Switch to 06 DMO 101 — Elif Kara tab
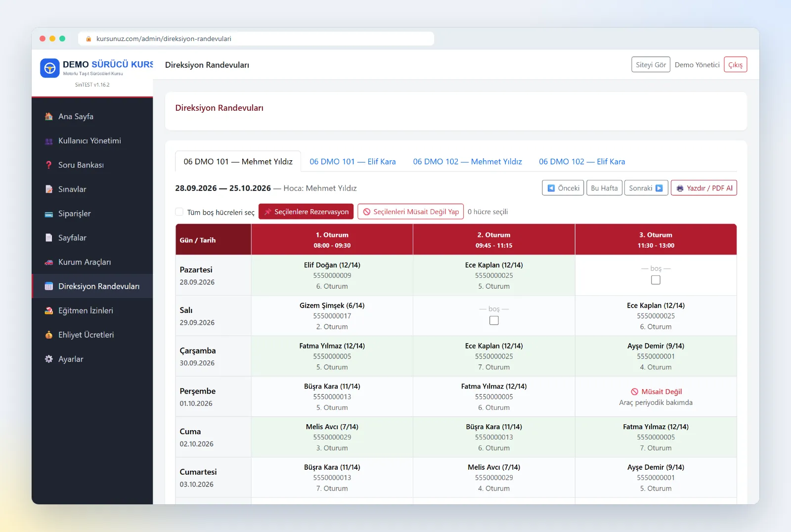Image resolution: width=791 pixels, height=532 pixels. [x=352, y=162]
